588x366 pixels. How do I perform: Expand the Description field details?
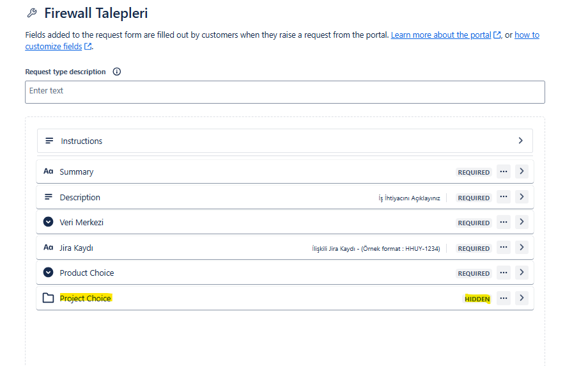522,196
